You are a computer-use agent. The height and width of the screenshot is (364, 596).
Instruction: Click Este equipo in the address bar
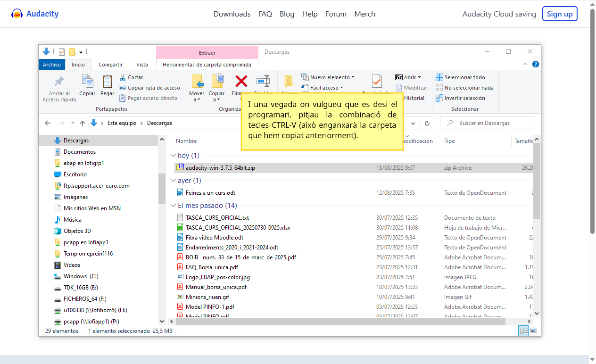point(122,123)
